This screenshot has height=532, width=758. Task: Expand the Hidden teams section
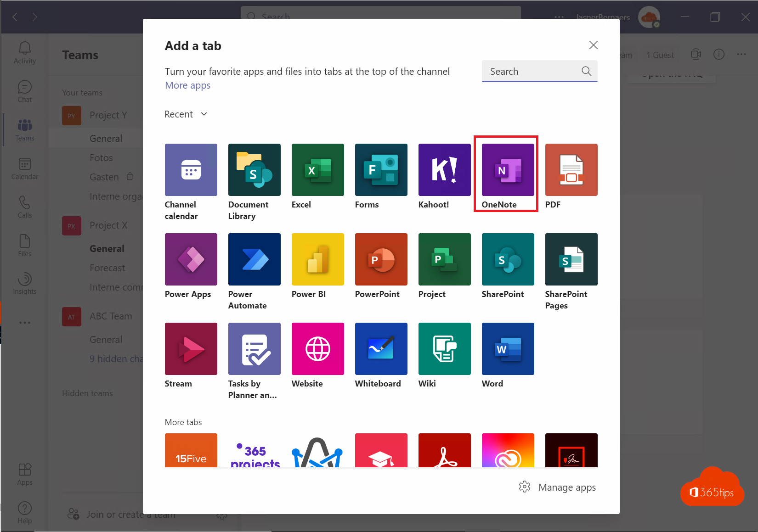coord(87,393)
